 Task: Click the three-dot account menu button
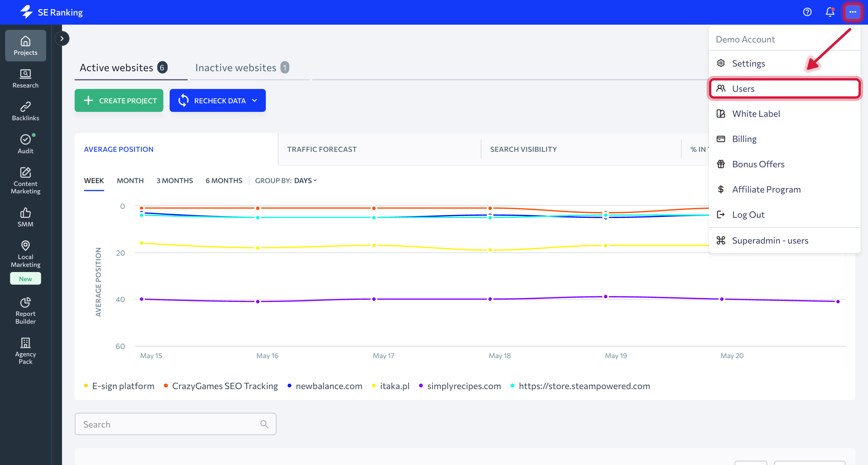click(852, 12)
